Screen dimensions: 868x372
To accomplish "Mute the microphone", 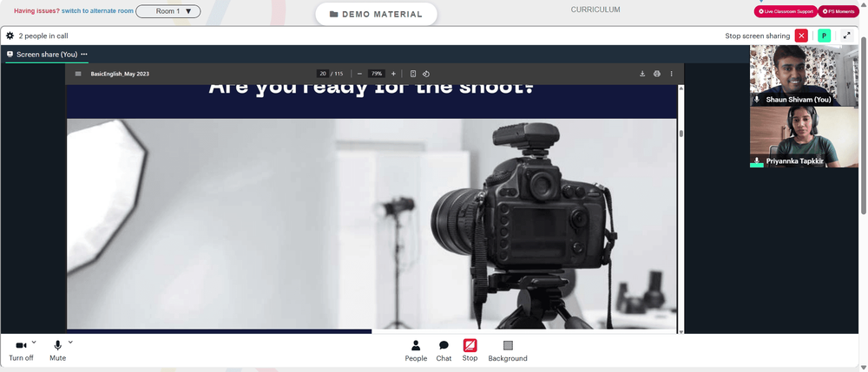I will [x=57, y=351].
